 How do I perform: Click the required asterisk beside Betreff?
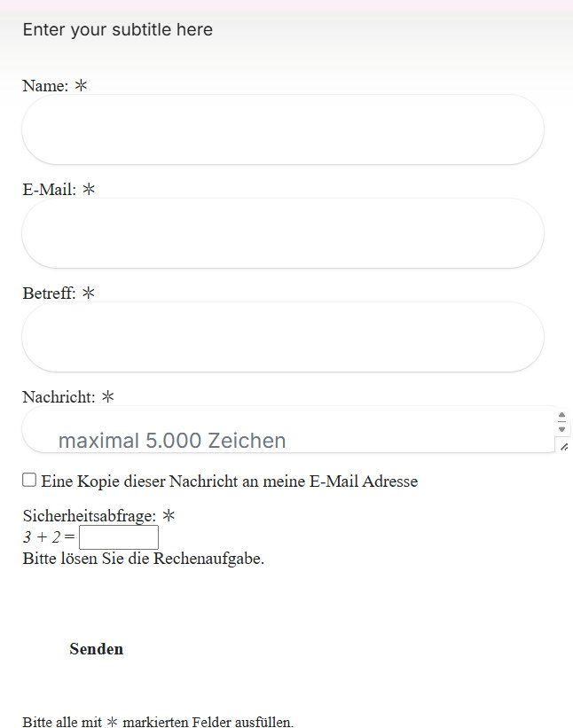[x=88, y=293]
